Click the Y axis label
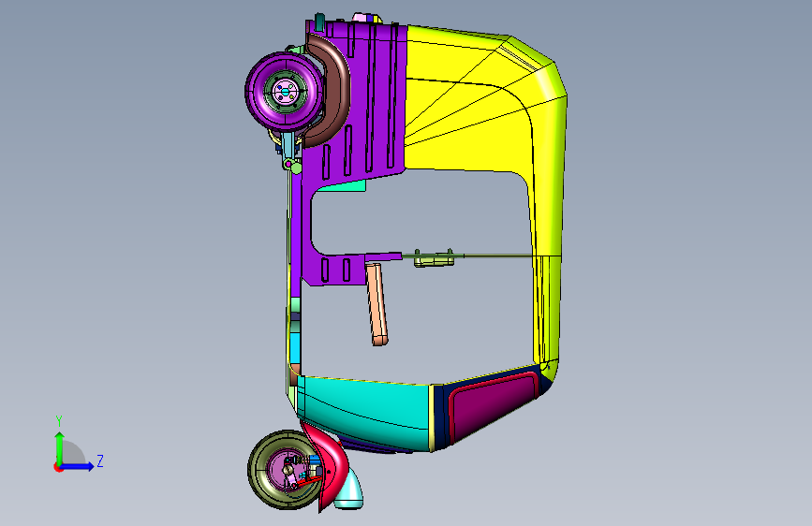The image size is (812, 526). (x=59, y=421)
